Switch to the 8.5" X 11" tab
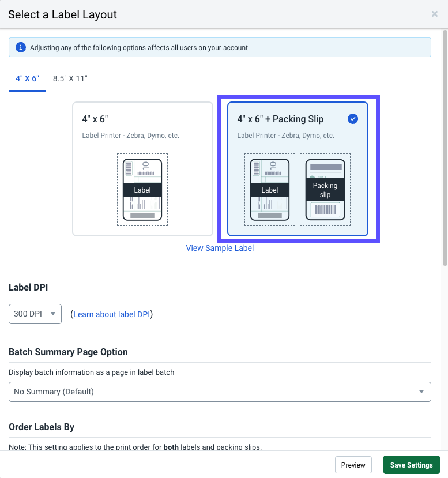The height and width of the screenshot is (478, 448). pyautogui.click(x=70, y=78)
